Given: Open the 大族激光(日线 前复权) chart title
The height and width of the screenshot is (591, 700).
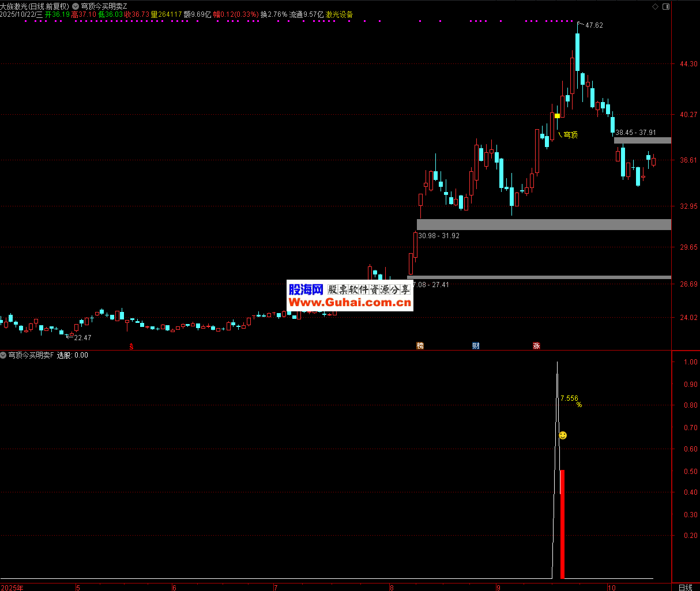Looking at the screenshot, I should click(35, 6).
